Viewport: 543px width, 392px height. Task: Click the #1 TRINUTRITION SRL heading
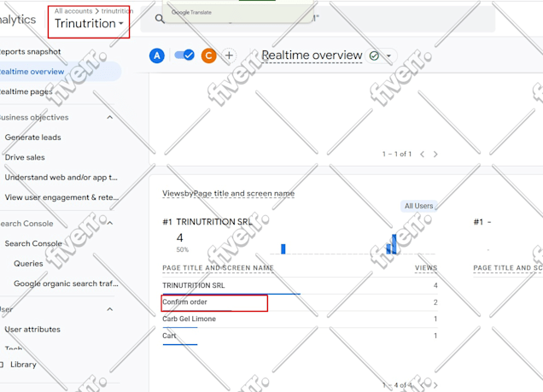(207, 222)
